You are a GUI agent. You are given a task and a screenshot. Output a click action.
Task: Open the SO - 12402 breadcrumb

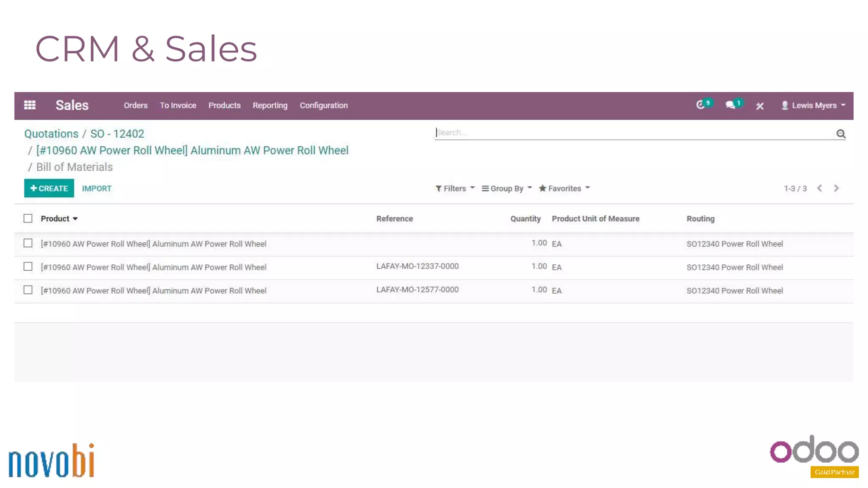(x=117, y=134)
